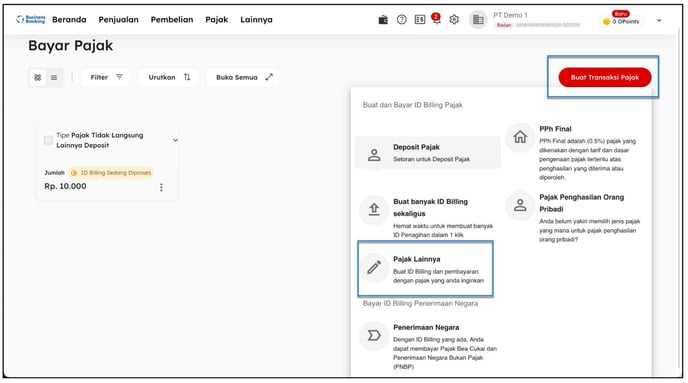This screenshot has width=688, height=383.
Task: Open the wallet icon in top bar
Action: click(383, 20)
